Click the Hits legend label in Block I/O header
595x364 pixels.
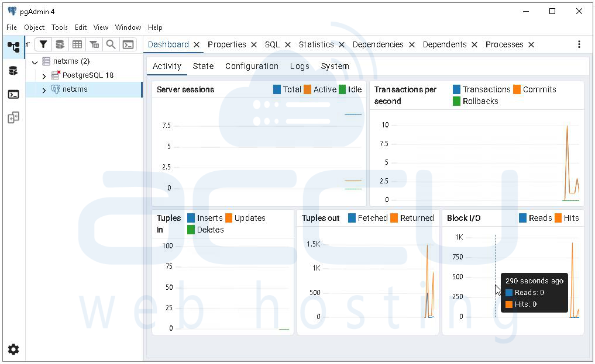point(571,218)
